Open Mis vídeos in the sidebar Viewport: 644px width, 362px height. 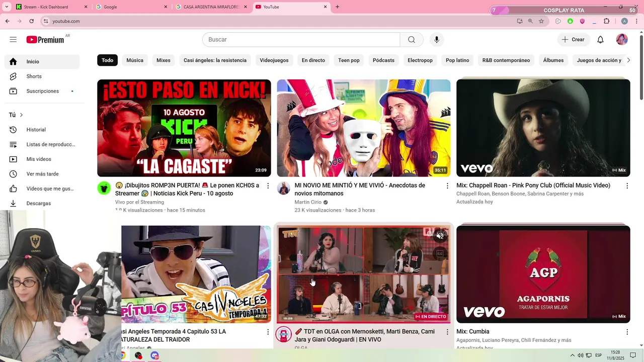pyautogui.click(x=42, y=159)
